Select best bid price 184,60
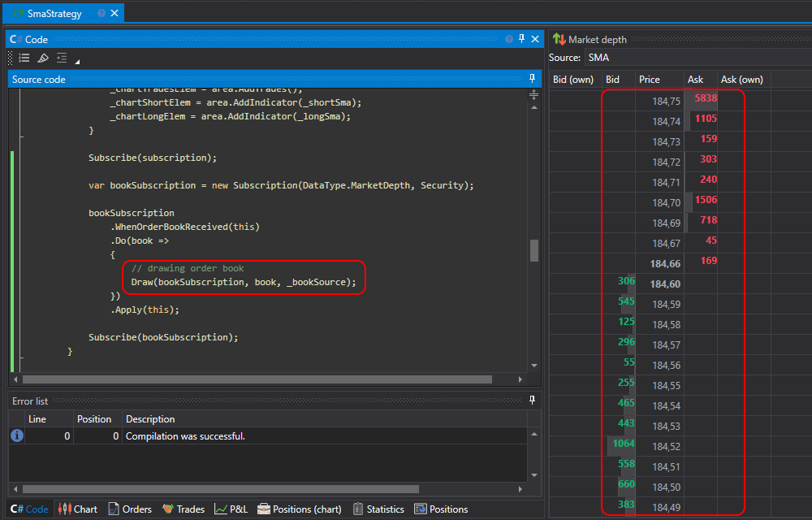Viewport: 812px width, 520px height. tap(659, 284)
